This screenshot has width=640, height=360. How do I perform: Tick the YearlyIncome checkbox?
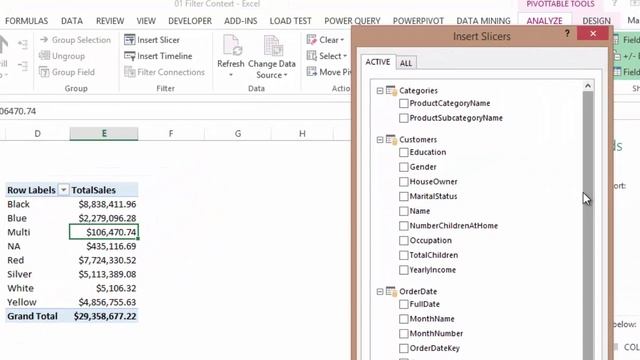coord(404,270)
